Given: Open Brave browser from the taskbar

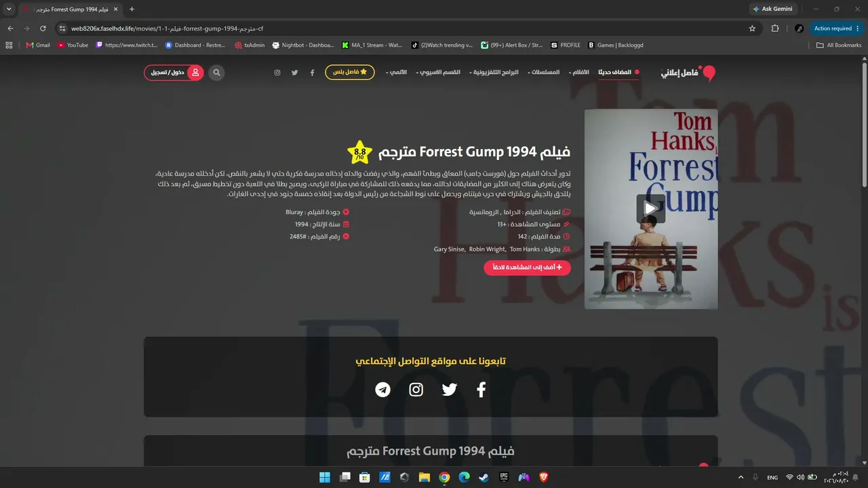Looking at the screenshot, I should click(x=544, y=477).
